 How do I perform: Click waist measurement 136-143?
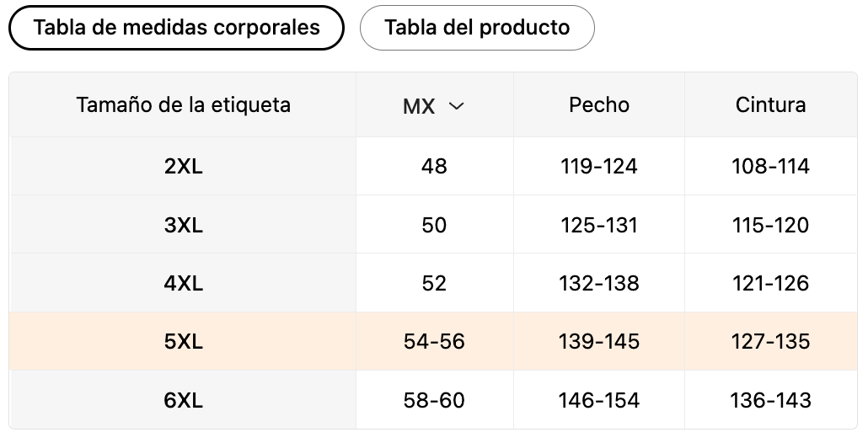pos(770,400)
